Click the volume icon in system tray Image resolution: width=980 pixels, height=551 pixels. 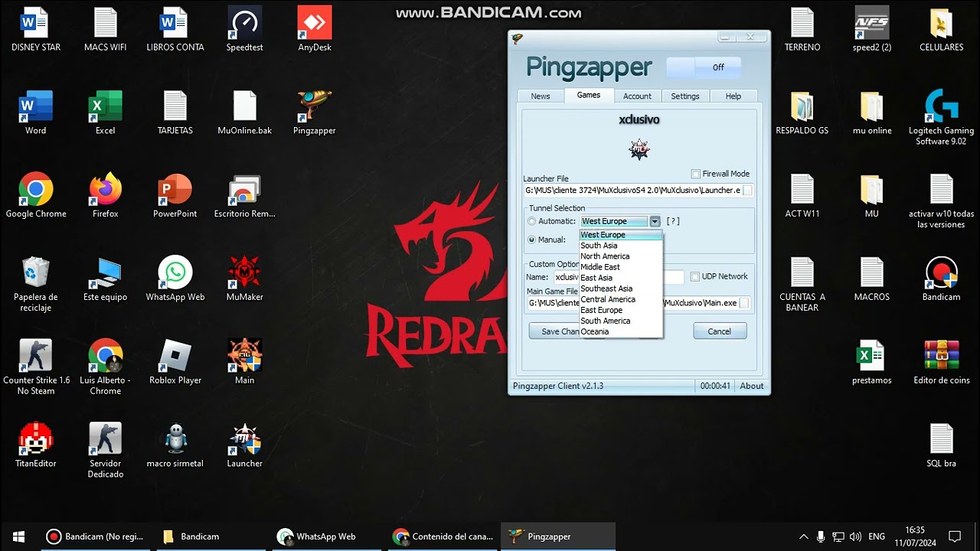pyautogui.click(x=855, y=536)
